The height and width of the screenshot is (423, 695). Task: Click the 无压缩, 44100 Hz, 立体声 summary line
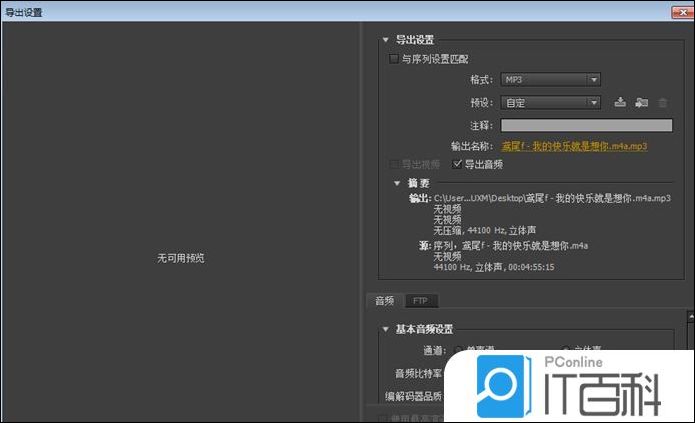[484, 230]
